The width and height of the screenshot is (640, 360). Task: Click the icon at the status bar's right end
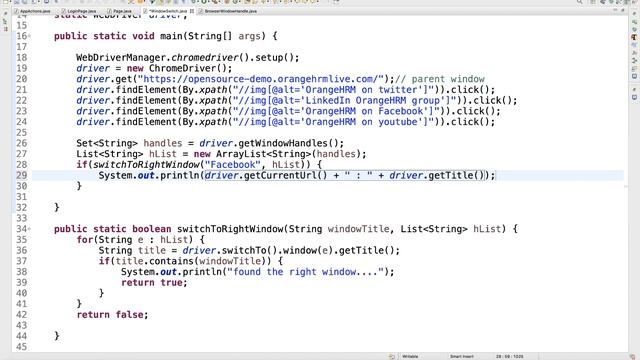632,356
